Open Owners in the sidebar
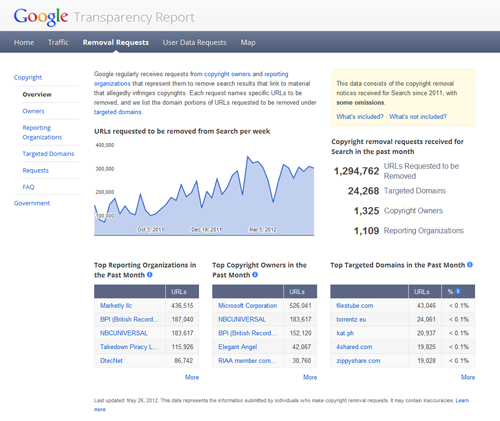The height and width of the screenshot is (421, 500). click(33, 111)
